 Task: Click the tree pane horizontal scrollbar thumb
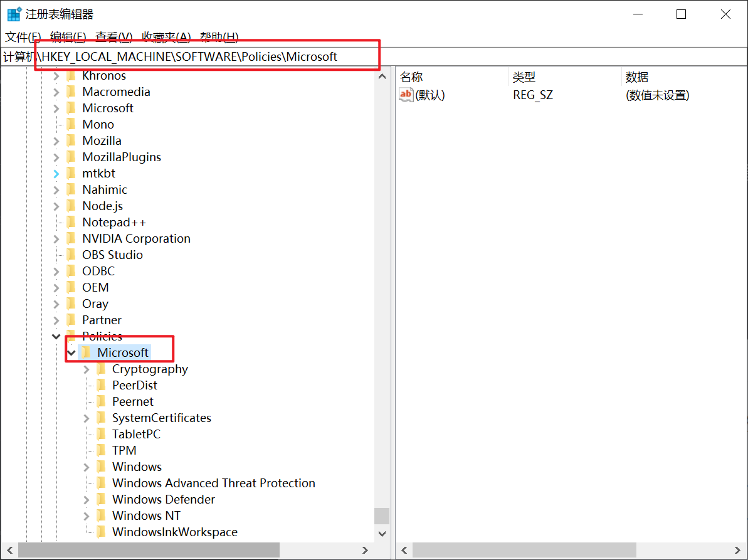pos(149,550)
